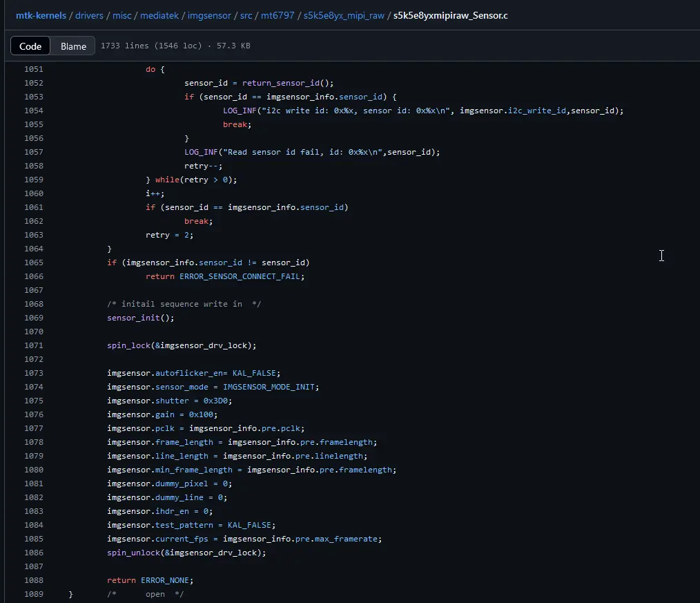Click autoflicker_en member on line 1073
This screenshot has width=700, height=603.
click(x=189, y=373)
